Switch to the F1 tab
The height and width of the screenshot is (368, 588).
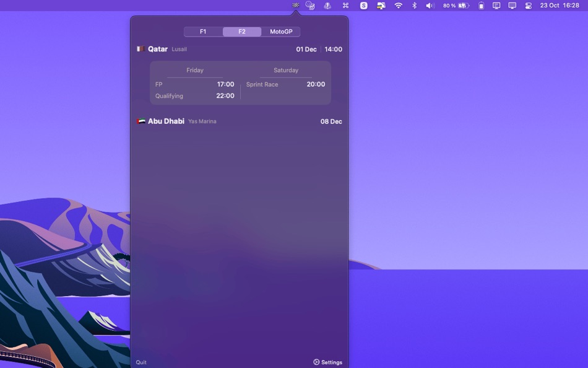tap(203, 31)
